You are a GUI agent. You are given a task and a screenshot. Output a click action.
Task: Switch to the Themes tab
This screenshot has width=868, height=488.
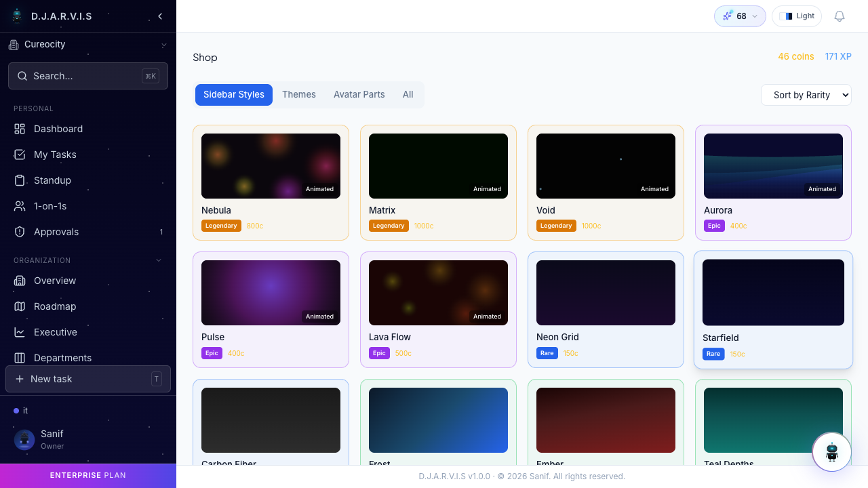coord(299,95)
